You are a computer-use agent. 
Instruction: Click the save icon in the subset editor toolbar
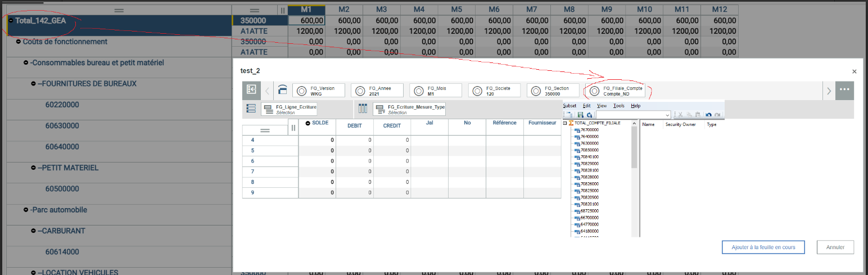click(581, 115)
